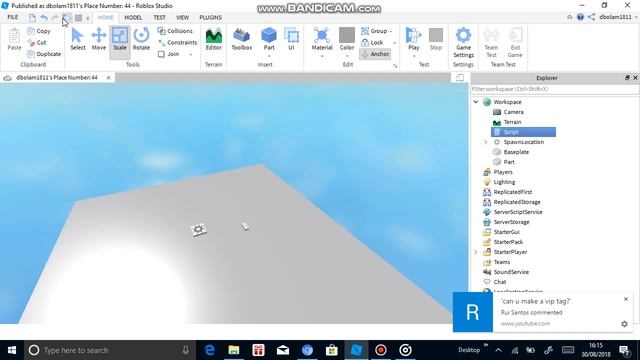Viewport: 640px width, 360px height.
Task: Open the Toolbox
Action: pos(242,40)
